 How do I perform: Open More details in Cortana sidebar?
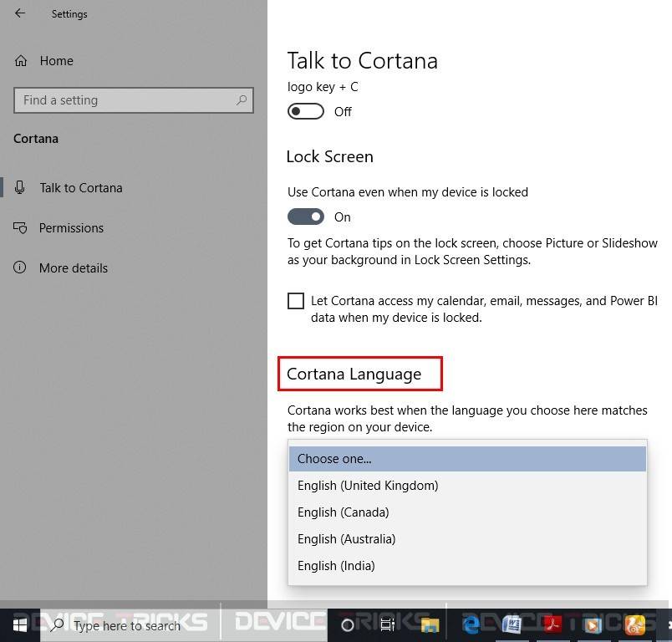pyautogui.click(x=74, y=267)
